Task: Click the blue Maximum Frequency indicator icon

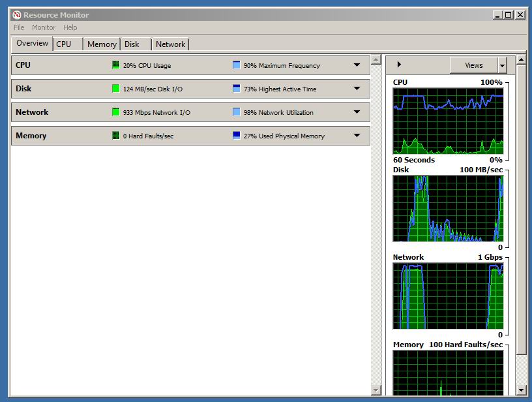Action: coord(237,65)
